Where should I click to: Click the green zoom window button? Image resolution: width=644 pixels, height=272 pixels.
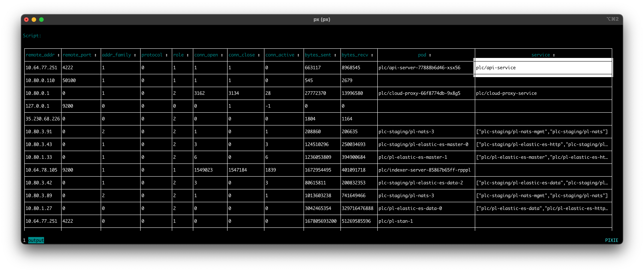(42, 20)
